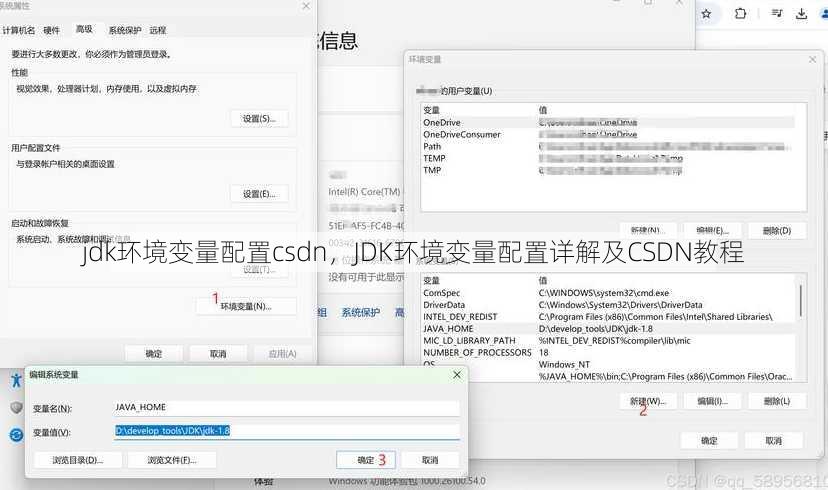The image size is (828, 490).
Task: Open the 系统保护 tab in System Properties
Action: pyautogui.click(x=125, y=30)
